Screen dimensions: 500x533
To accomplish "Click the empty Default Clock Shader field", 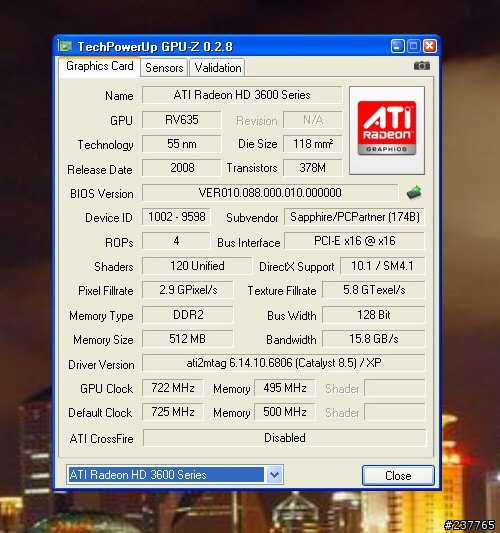I will [x=395, y=412].
